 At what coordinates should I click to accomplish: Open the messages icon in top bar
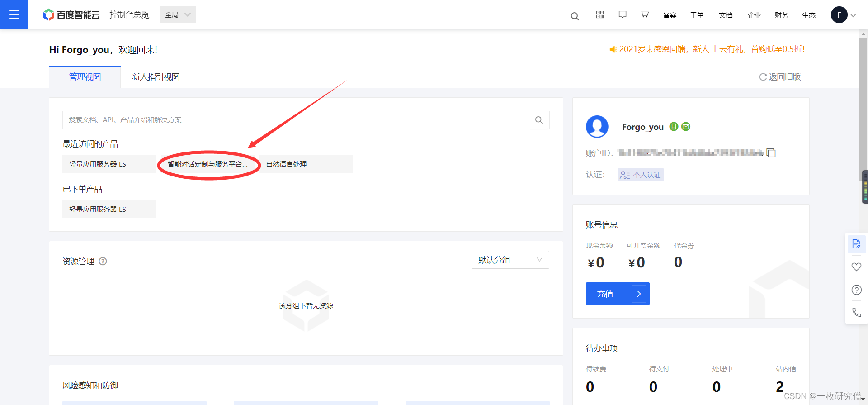point(623,14)
